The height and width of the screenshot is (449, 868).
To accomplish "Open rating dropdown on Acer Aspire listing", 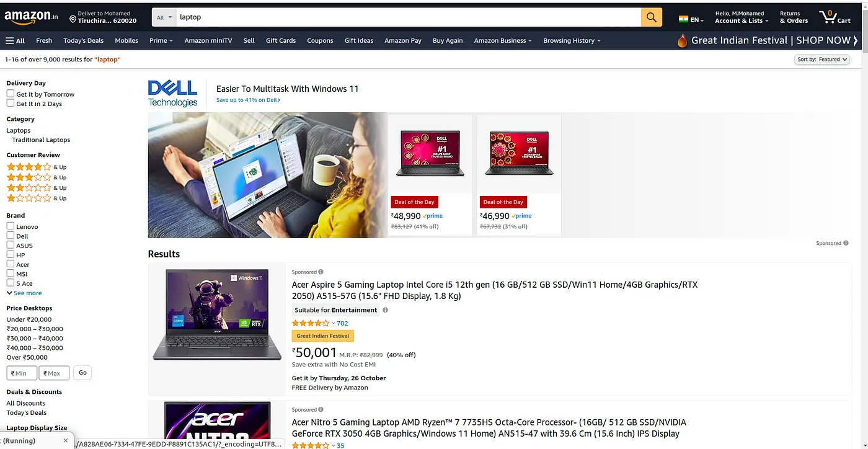I will (x=334, y=324).
